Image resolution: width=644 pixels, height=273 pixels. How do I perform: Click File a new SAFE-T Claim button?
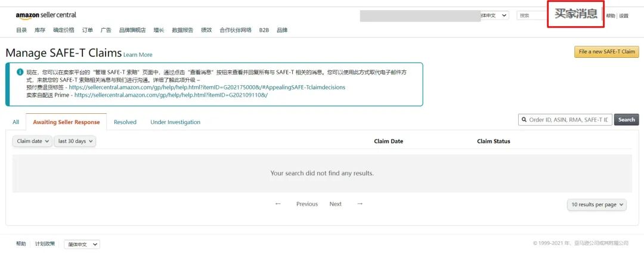(x=606, y=52)
